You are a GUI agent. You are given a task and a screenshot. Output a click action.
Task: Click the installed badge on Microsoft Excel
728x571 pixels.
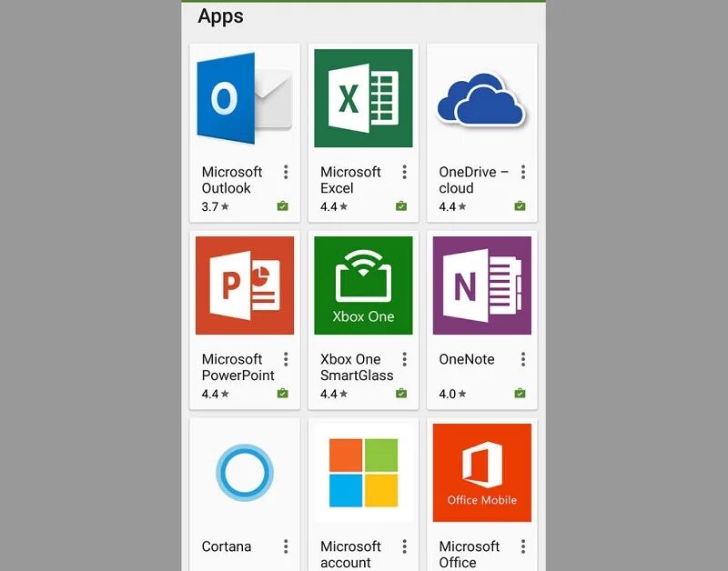(401, 206)
